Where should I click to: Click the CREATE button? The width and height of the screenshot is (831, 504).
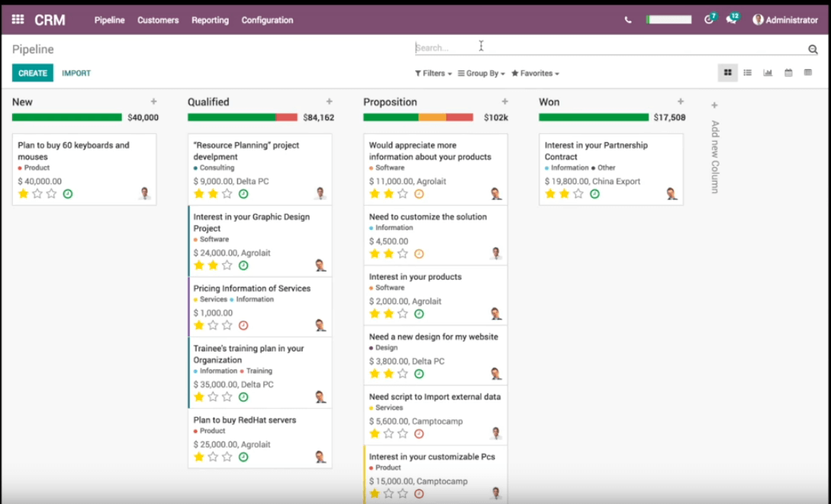[x=33, y=73]
